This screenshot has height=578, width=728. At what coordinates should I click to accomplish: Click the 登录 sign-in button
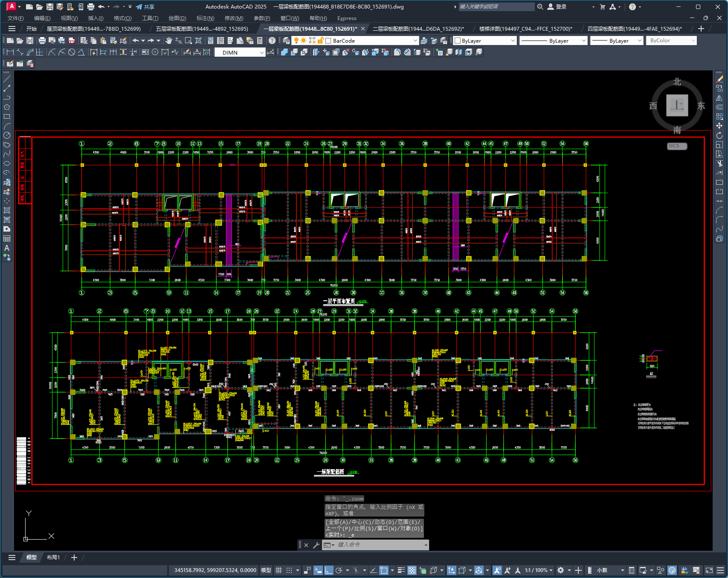557,6
